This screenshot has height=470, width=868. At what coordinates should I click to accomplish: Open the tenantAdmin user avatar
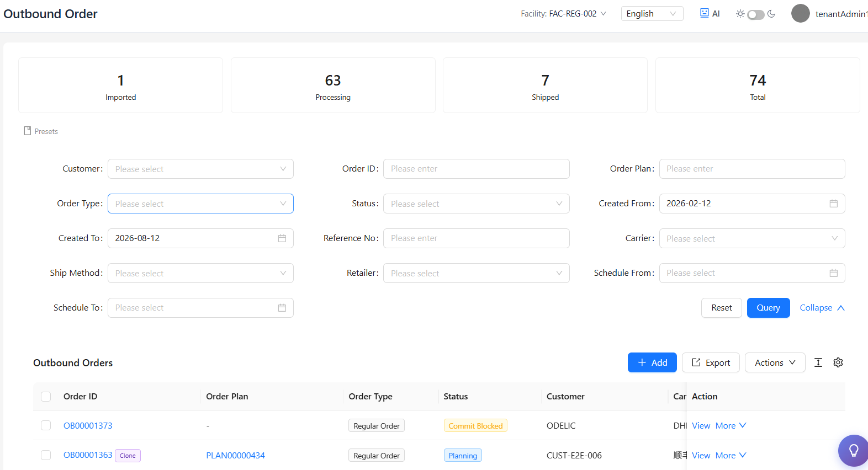800,14
